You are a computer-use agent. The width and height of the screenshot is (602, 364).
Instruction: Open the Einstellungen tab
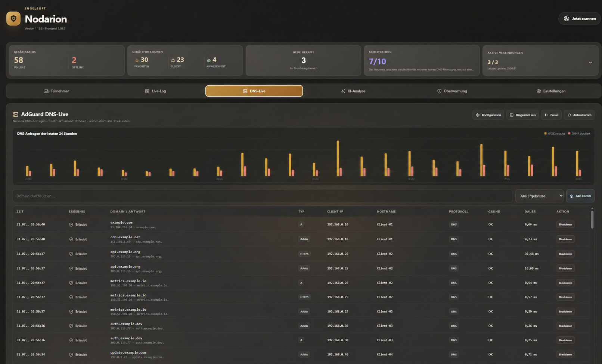pyautogui.click(x=551, y=91)
